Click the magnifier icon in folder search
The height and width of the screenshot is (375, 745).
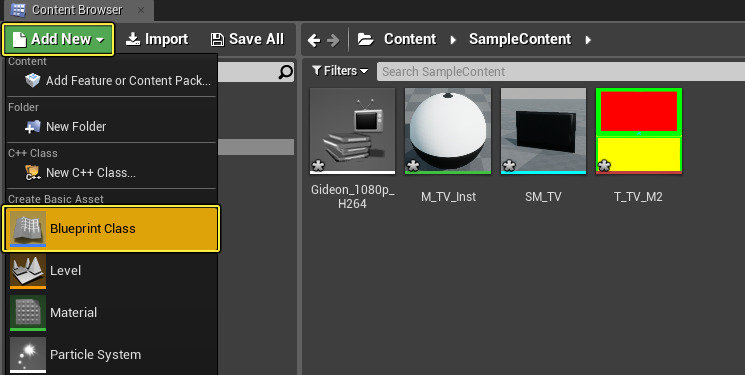(285, 72)
